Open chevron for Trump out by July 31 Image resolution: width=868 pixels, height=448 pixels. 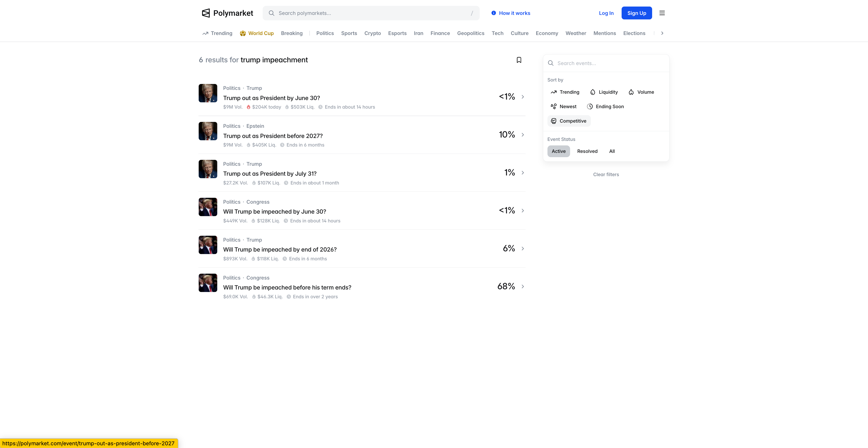point(523,173)
